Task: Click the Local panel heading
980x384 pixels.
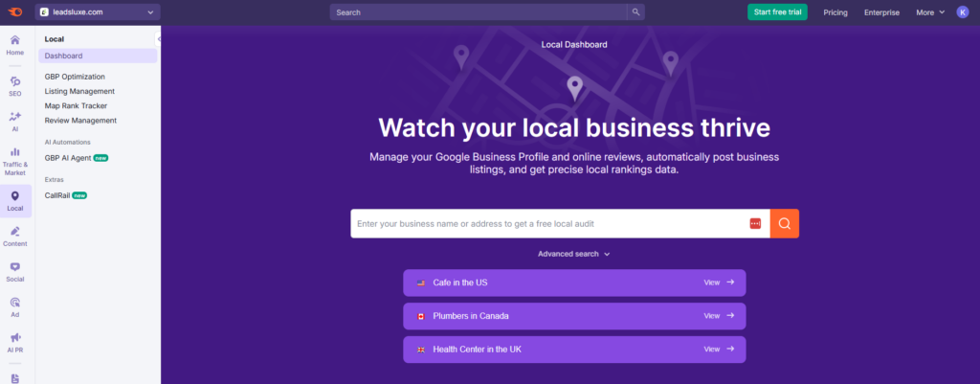Action: pos(55,38)
